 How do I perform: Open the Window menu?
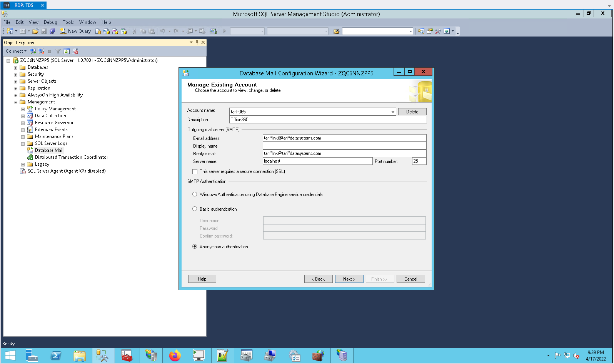pos(88,22)
